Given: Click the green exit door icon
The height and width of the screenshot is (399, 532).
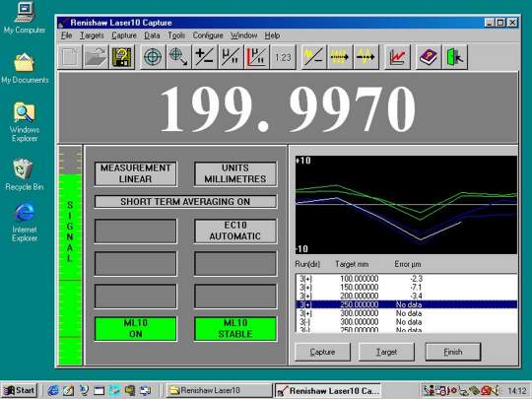Looking at the screenshot, I should coord(455,57).
